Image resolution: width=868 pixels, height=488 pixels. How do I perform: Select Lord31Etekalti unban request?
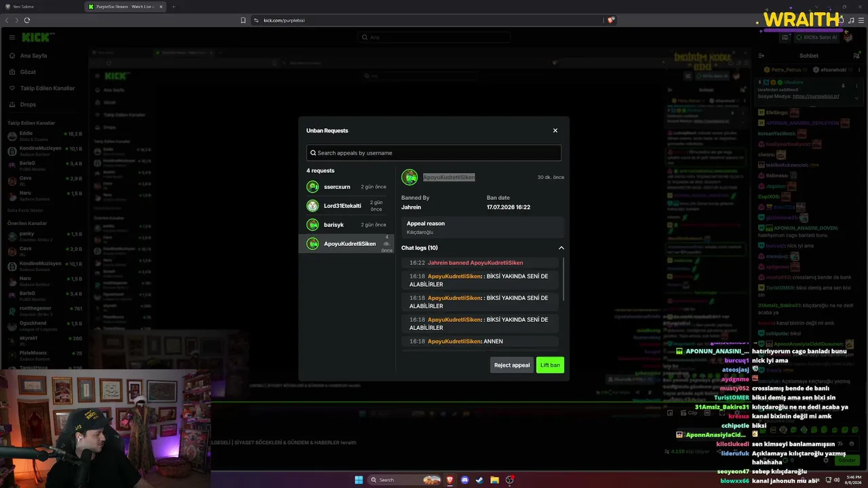click(x=347, y=205)
